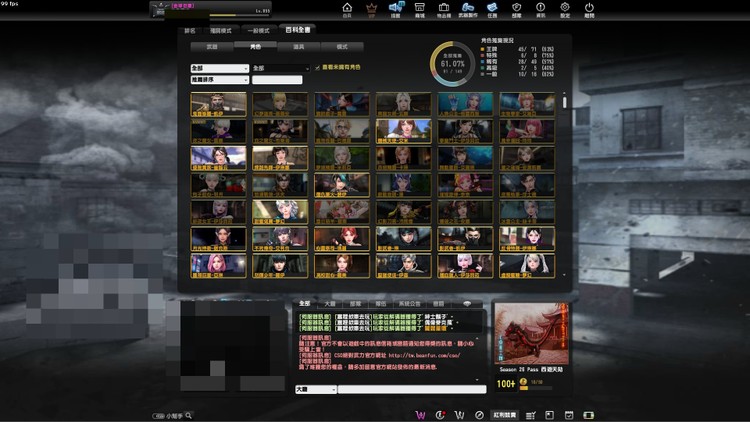Select the highlighted first character card
The width and height of the screenshot is (750, 422).
pyautogui.click(x=219, y=105)
